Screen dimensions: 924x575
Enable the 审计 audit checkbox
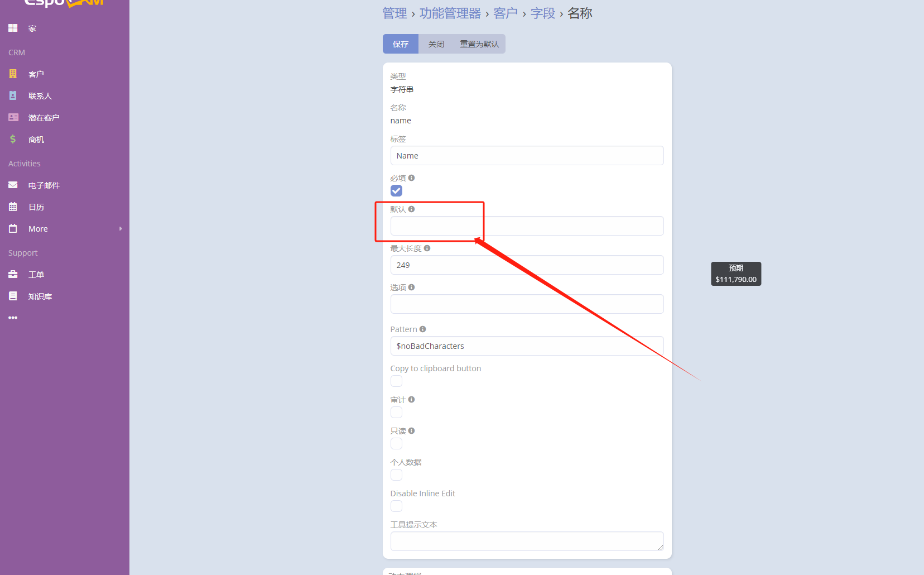(x=396, y=412)
